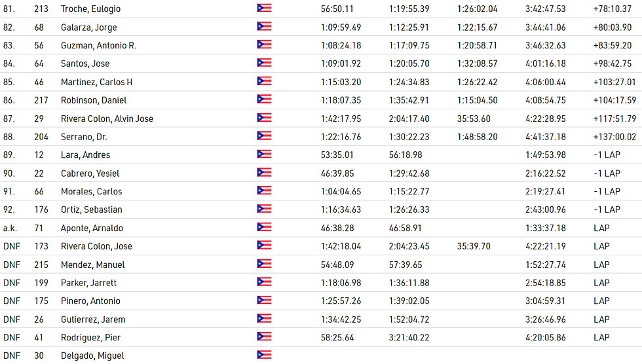Click the flag beside Morales, Carlos
Screen dimensions: 642x364
click(264, 191)
